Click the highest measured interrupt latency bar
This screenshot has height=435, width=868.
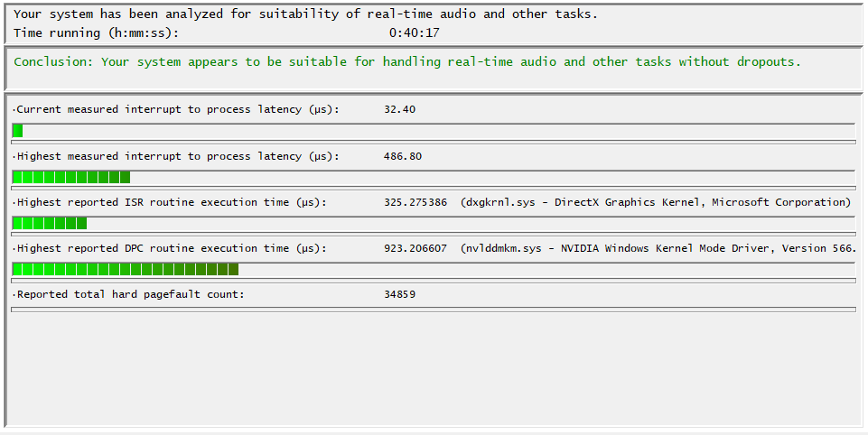pyautogui.click(x=433, y=177)
